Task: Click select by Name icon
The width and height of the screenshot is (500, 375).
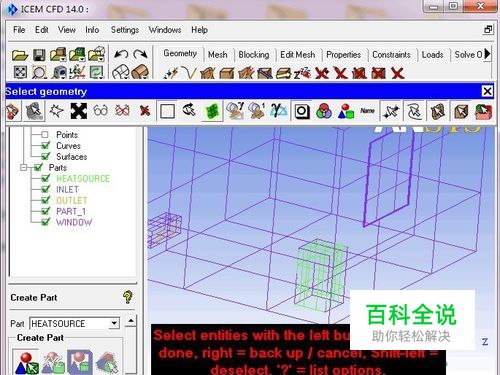Action: tap(367, 111)
